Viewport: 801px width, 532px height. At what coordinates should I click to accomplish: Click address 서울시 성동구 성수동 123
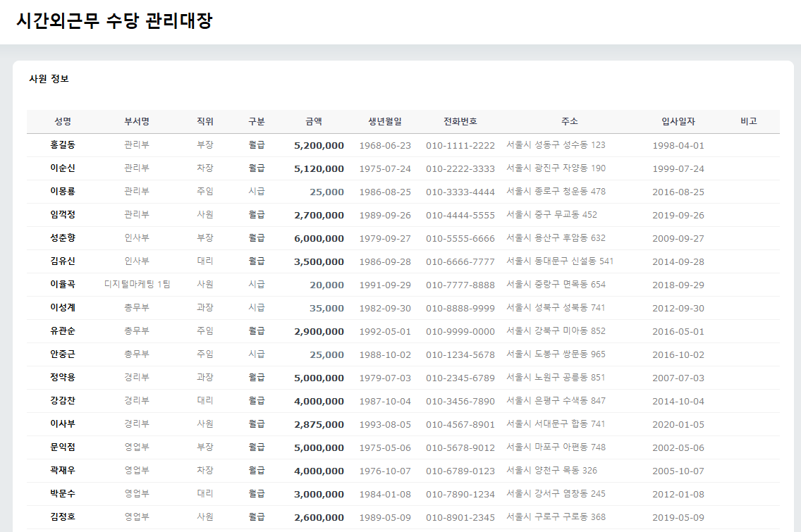556,145
